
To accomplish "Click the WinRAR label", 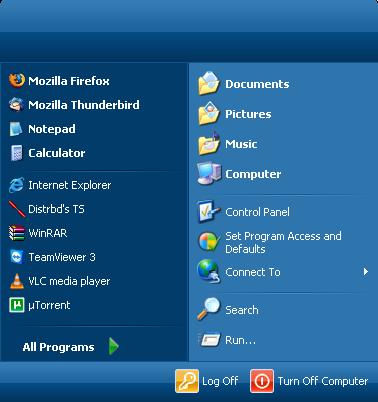I will [x=48, y=233].
